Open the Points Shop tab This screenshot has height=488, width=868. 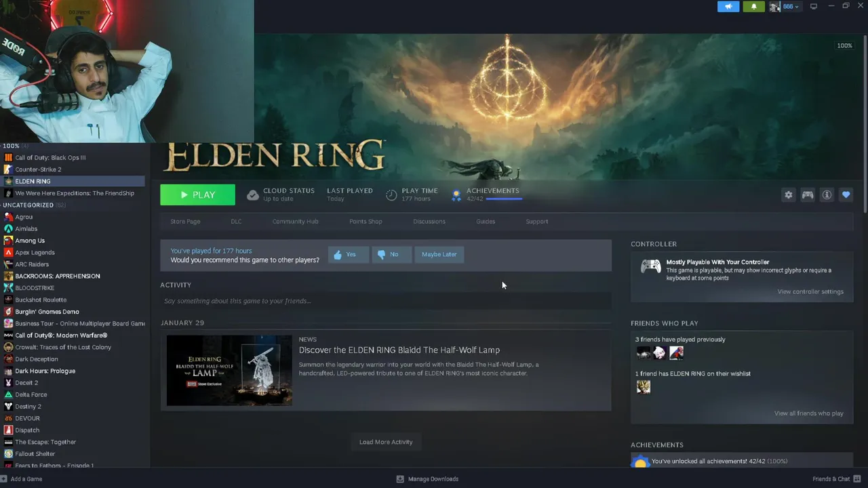[366, 222]
